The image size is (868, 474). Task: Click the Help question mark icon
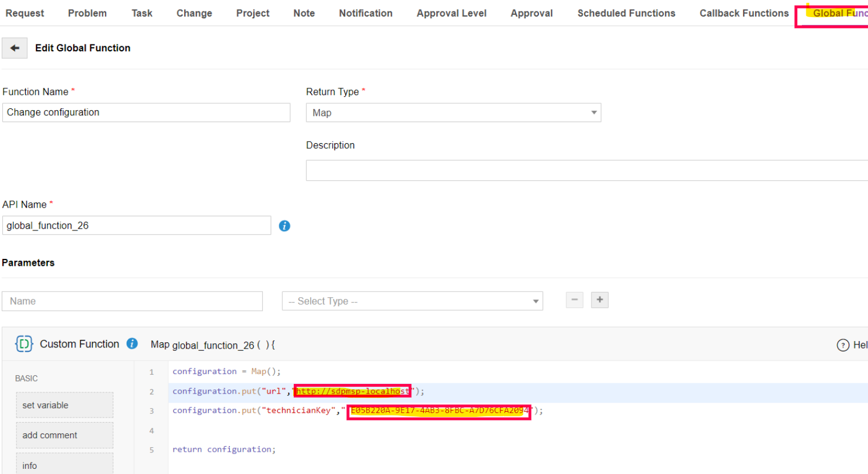pos(842,345)
